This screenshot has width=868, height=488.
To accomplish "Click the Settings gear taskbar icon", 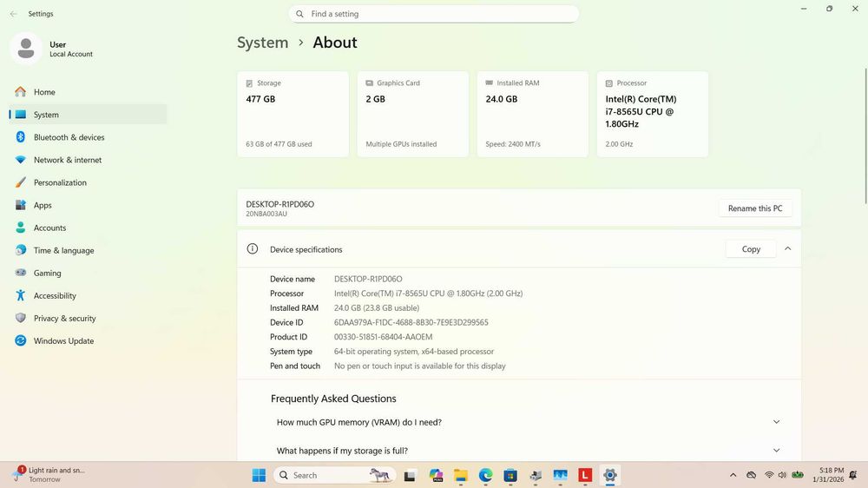I will click(610, 475).
